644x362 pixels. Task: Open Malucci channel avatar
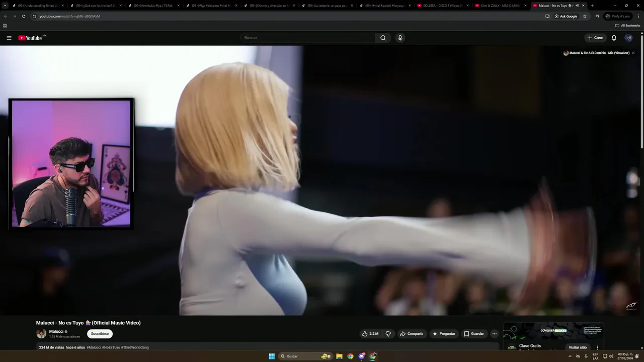coord(41,334)
